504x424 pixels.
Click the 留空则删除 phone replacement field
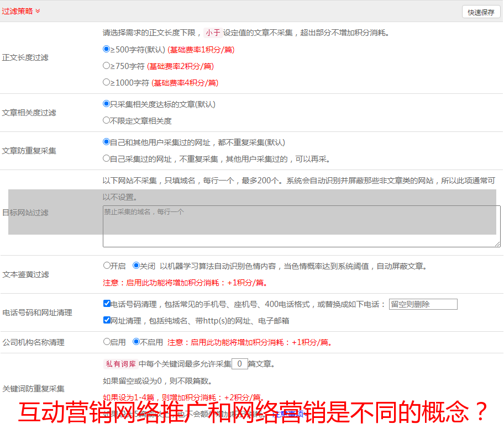(x=423, y=304)
